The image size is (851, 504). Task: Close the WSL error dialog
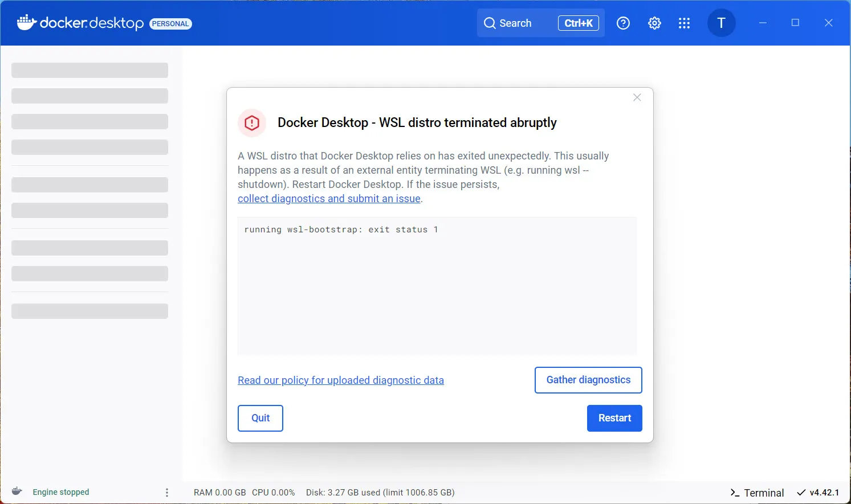click(x=637, y=98)
